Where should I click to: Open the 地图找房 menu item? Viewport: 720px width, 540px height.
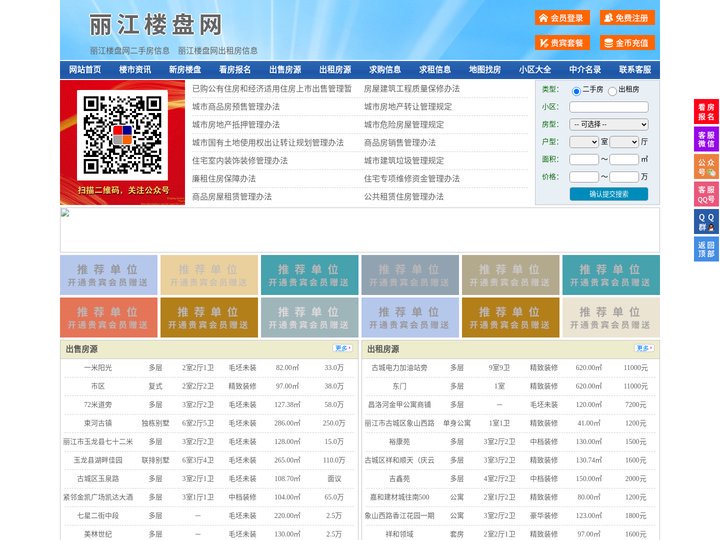point(485,70)
